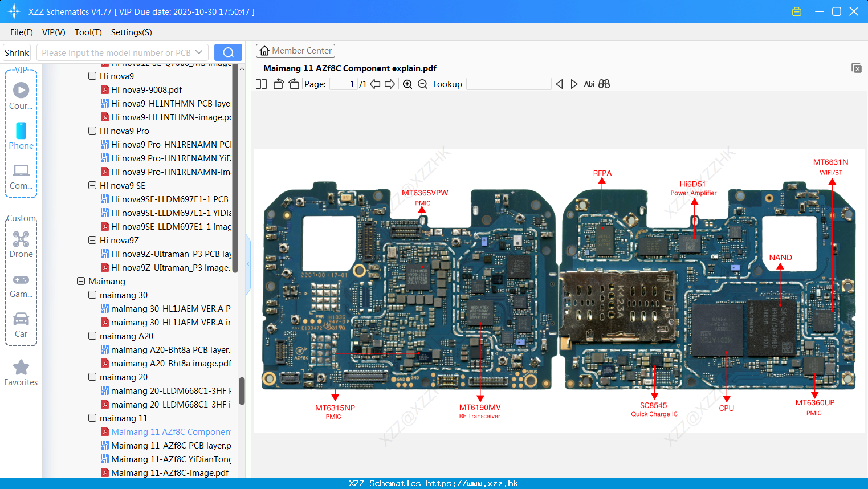Open the Drone category
Viewport: 868px width, 489px height.
coord(21,244)
